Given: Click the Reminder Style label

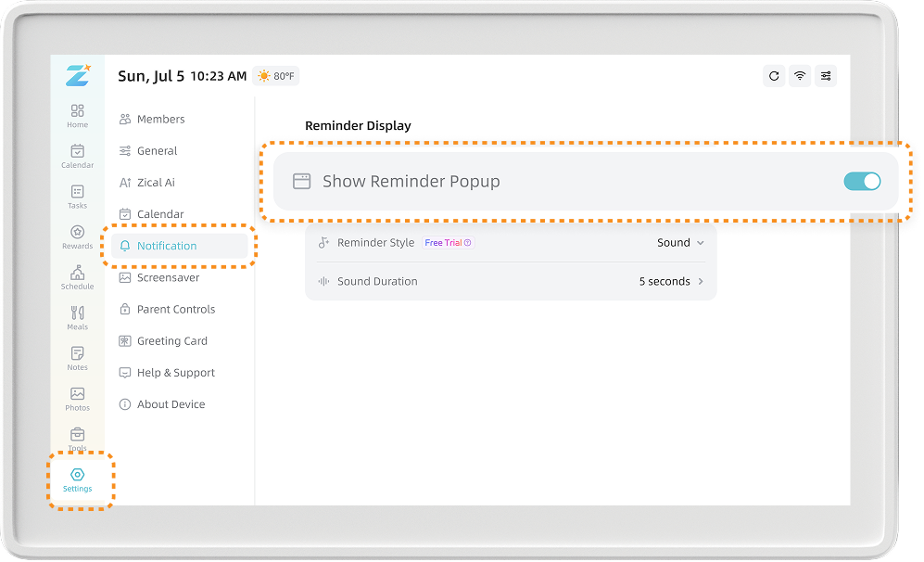Looking at the screenshot, I should coord(376,243).
